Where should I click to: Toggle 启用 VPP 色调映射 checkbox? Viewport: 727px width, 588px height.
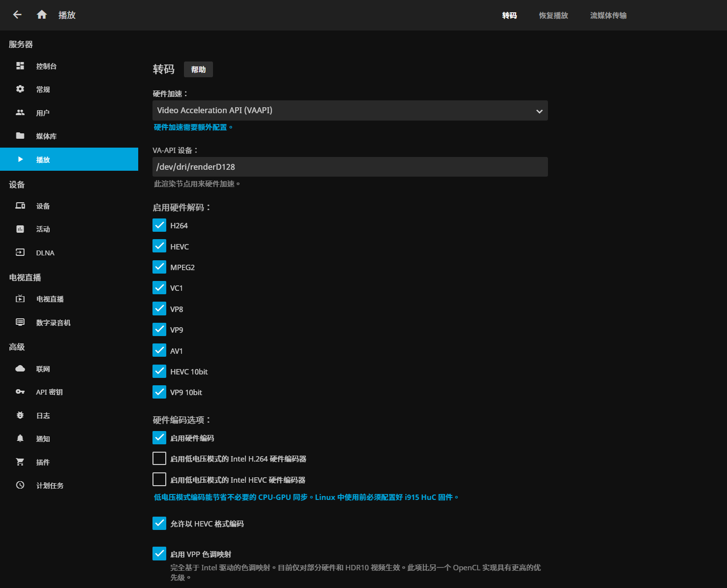coord(159,554)
